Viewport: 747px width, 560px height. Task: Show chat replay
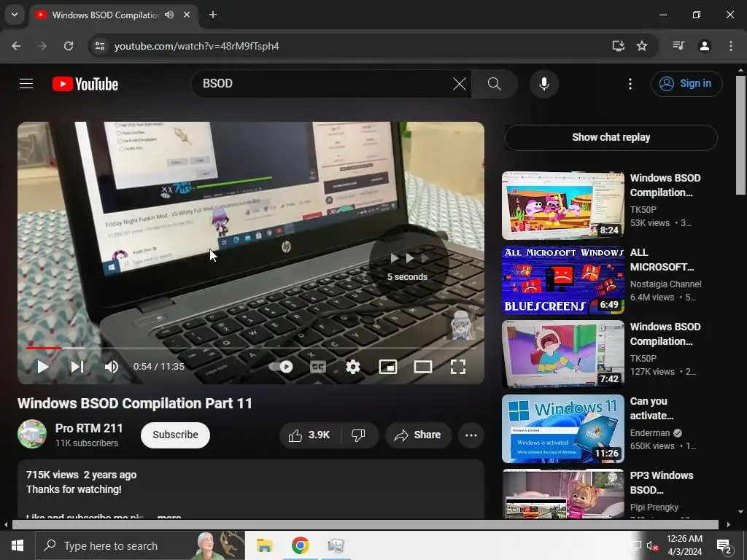point(611,137)
